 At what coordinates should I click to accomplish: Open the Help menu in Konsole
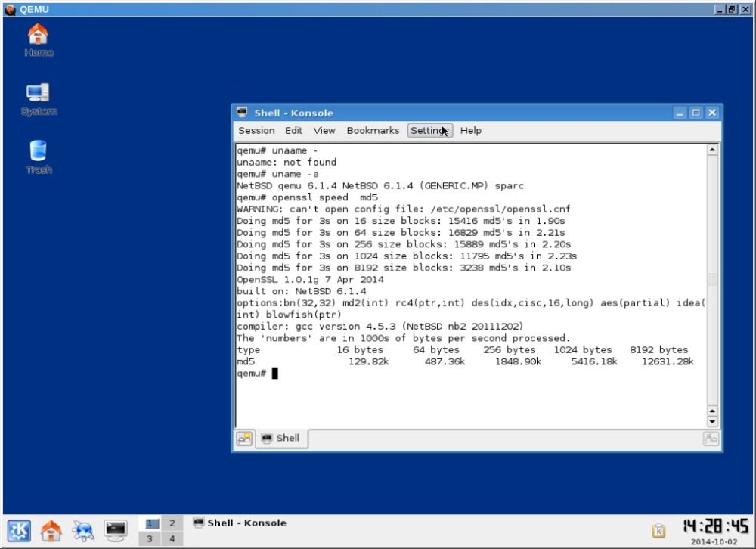coord(470,130)
